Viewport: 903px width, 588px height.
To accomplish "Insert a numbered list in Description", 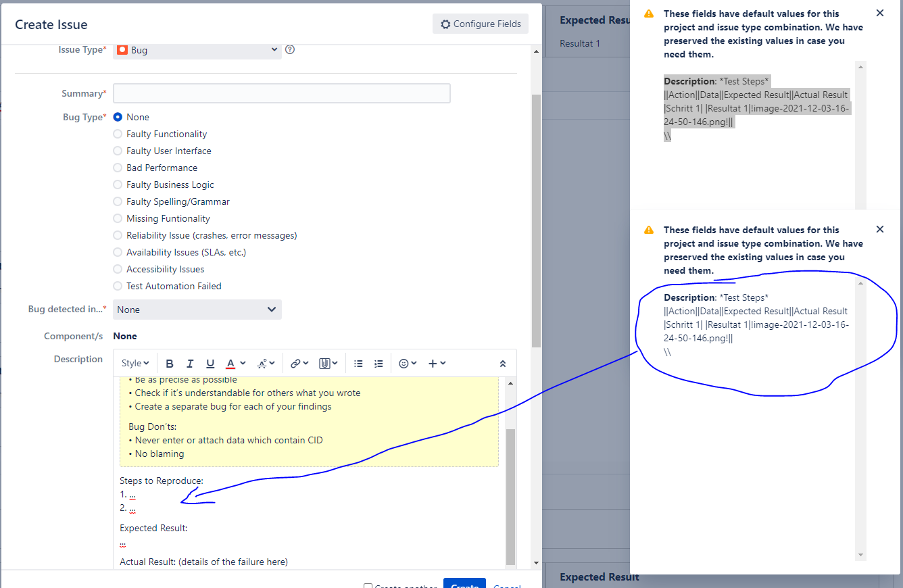I will 379,364.
